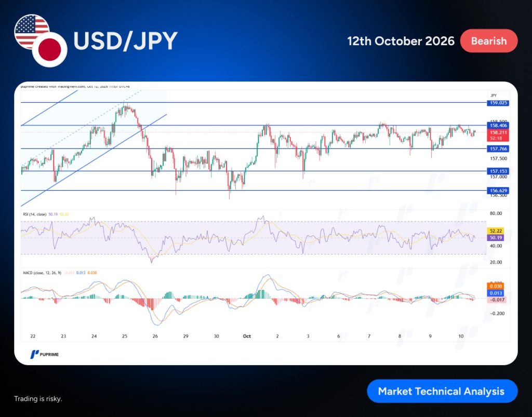Screen dimensions: 532x417
Task: Click the date 12th October 2026
Action: pyautogui.click(x=401, y=41)
